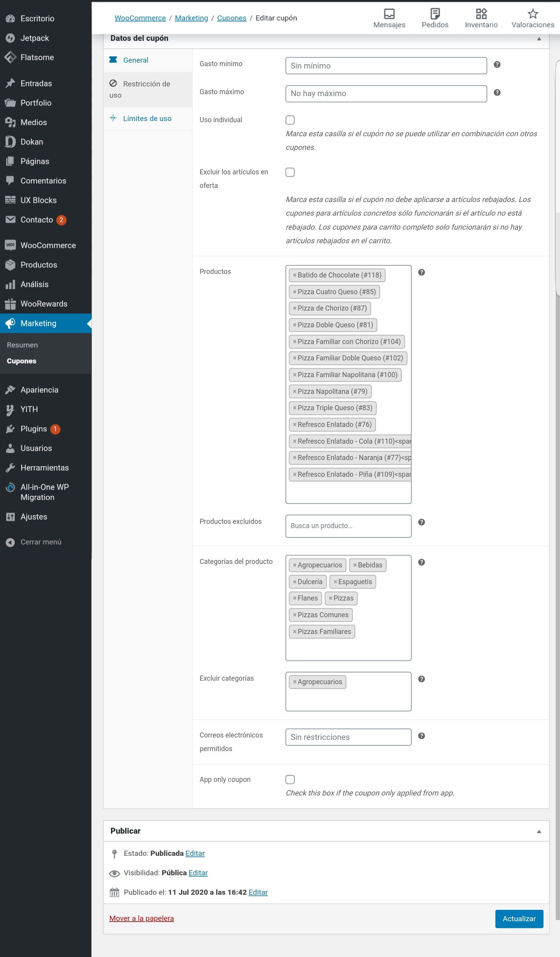560x957 pixels.
Task: Click the Correos electrónicos permitidos field
Action: (348, 737)
